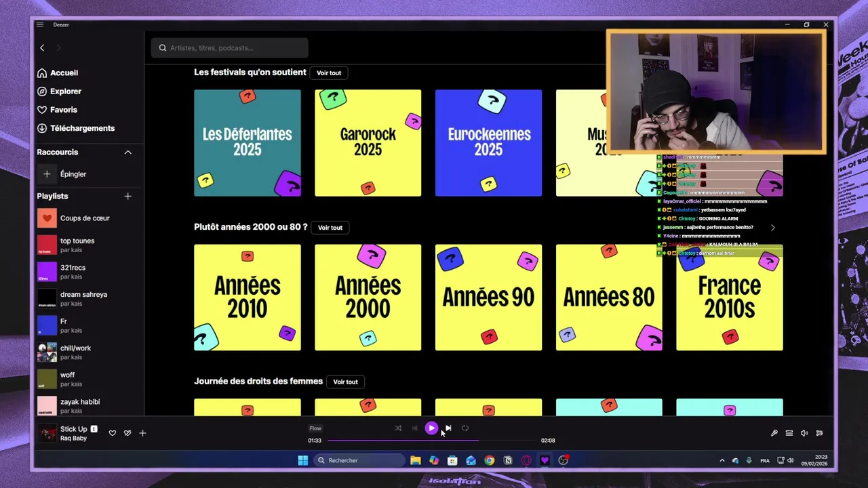
Task: Skip to the next track
Action: click(x=448, y=428)
